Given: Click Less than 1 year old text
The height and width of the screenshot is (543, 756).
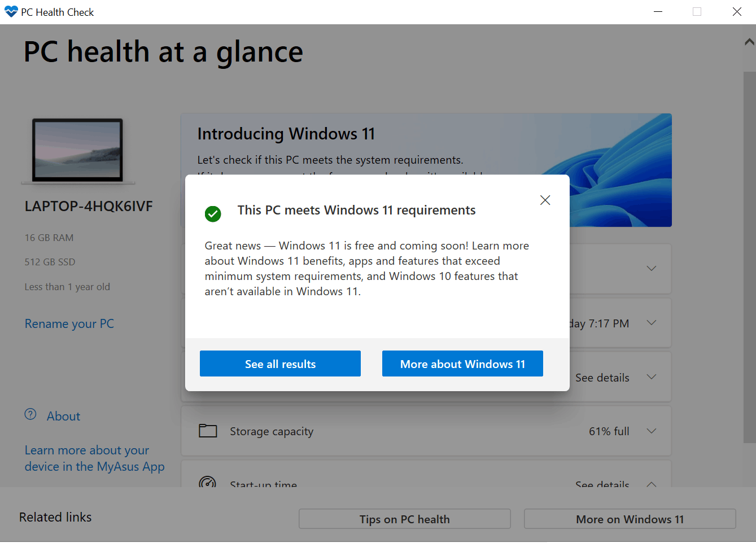Looking at the screenshot, I should [x=67, y=287].
